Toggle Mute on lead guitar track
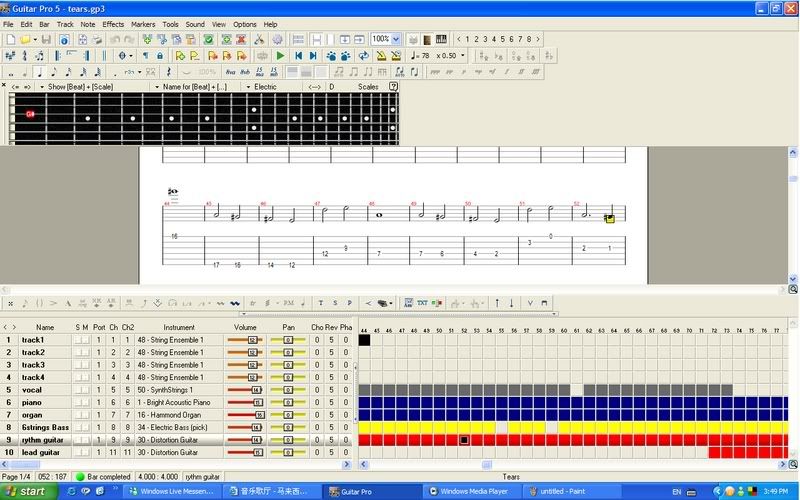The image size is (800, 500). (x=86, y=452)
